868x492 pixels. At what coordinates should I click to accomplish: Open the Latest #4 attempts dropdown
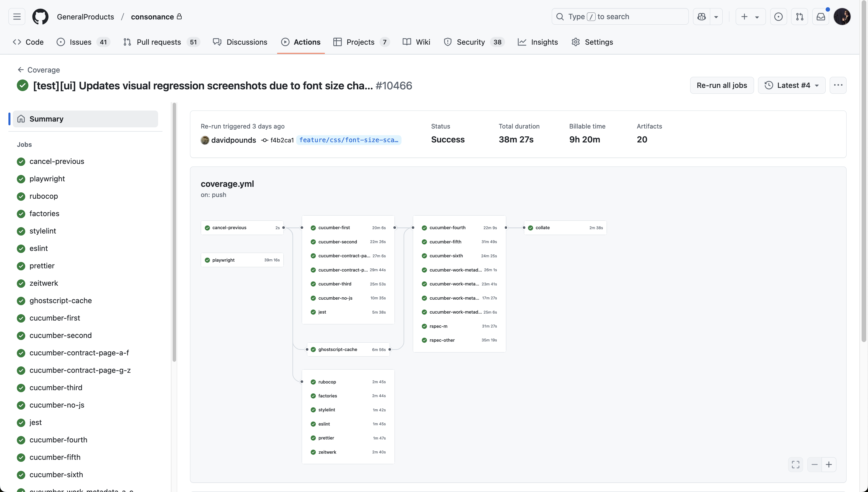point(792,85)
